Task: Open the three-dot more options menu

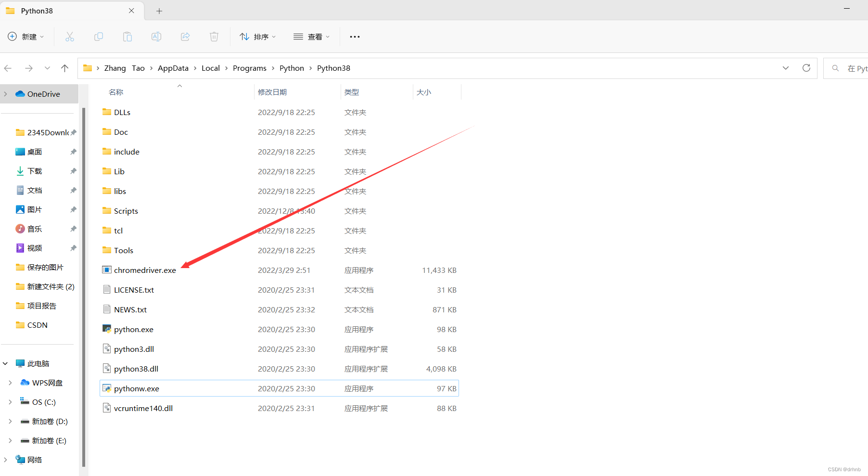Action: 355,37
